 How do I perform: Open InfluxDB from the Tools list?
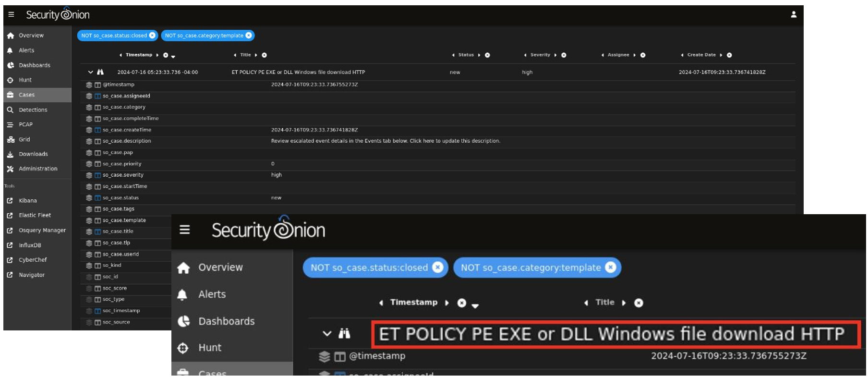tap(30, 245)
